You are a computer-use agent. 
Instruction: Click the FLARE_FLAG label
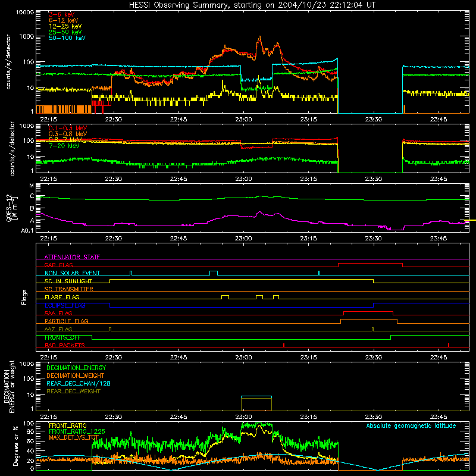click(x=62, y=297)
